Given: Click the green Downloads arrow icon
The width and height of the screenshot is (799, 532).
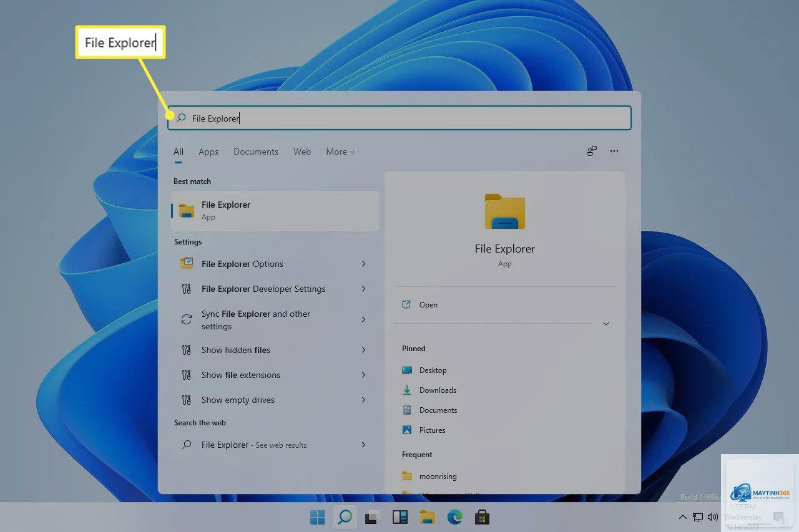Looking at the screenshot, I should coord(407,390).
